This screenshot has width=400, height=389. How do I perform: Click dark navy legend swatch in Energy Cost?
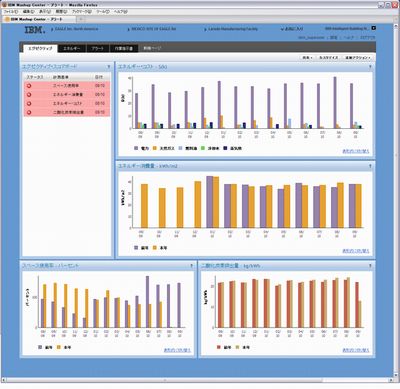click(x=225, y=148)
